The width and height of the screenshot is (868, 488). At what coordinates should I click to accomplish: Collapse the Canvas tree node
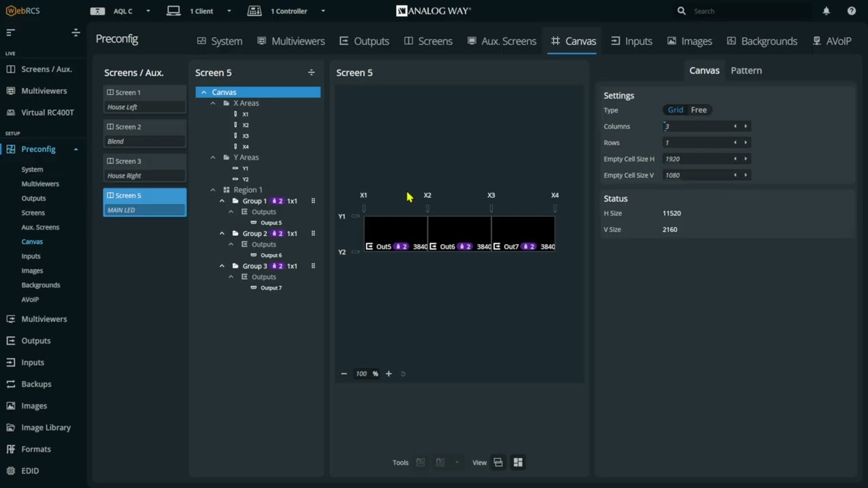203,92
